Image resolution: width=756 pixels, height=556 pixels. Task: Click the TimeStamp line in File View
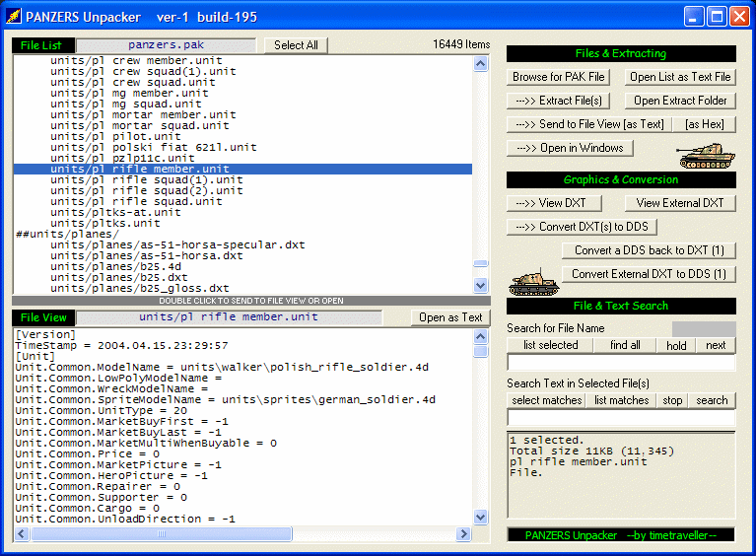point(121,345)
